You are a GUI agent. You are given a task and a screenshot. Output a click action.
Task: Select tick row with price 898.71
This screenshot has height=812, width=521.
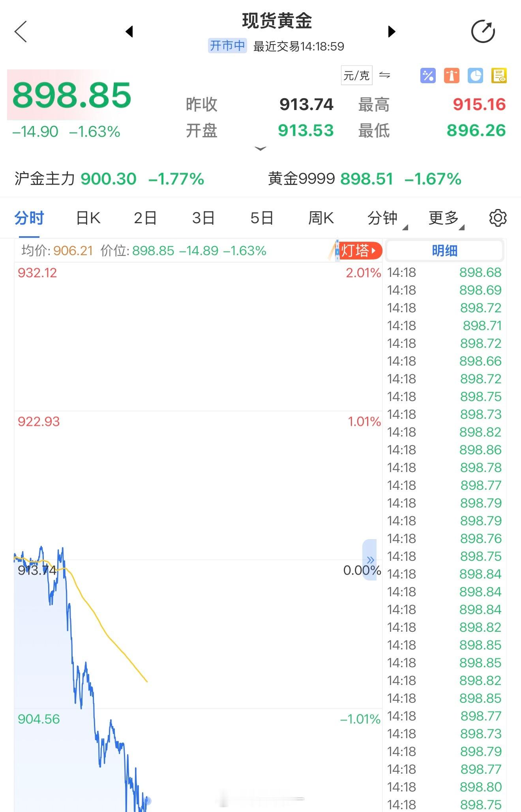pos(444,326)
